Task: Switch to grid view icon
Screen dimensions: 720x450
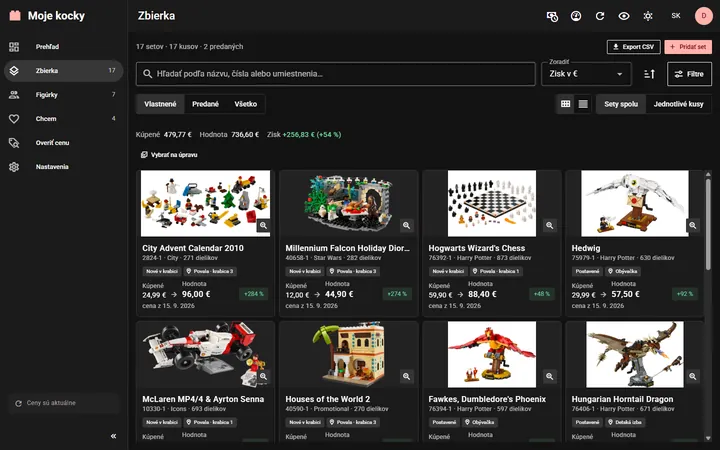Action: coord(566,104)
